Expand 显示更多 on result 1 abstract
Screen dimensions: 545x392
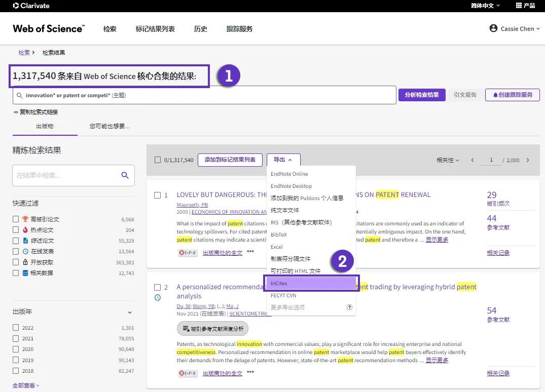(437, 240)
